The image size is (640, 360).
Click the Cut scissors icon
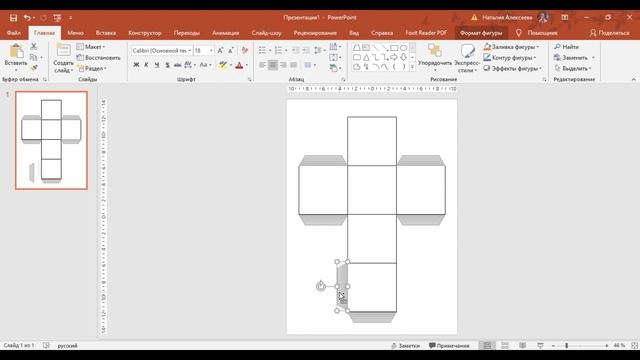33,47
